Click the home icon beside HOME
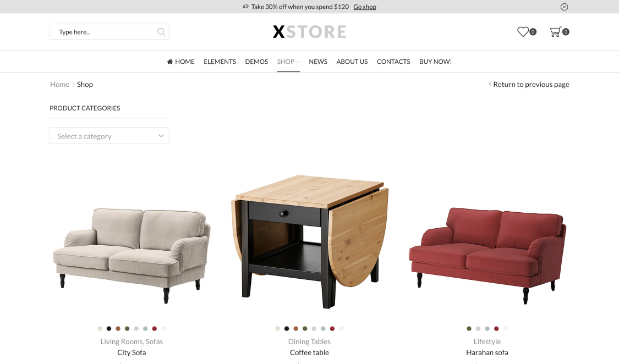The height and width of the screenshot is (364, 619). (170, 62)
